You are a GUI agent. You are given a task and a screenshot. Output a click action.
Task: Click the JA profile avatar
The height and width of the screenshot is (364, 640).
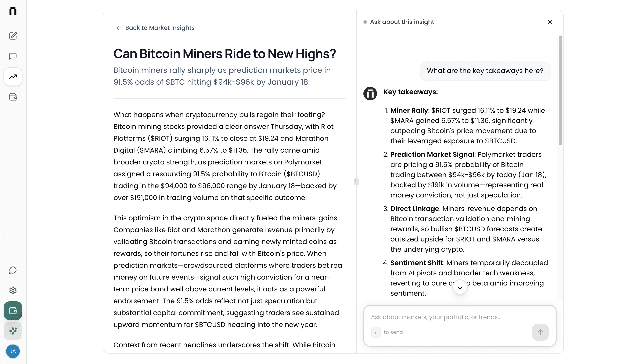[x=13, y=351]
